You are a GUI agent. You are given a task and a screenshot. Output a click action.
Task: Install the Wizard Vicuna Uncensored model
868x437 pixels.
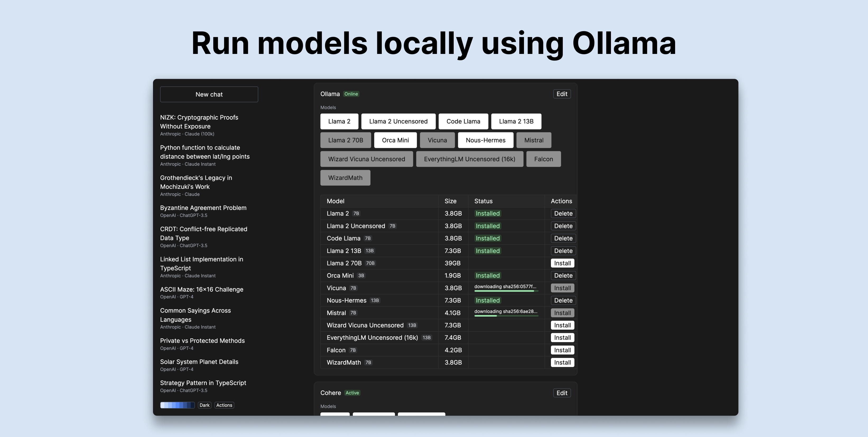562,325
